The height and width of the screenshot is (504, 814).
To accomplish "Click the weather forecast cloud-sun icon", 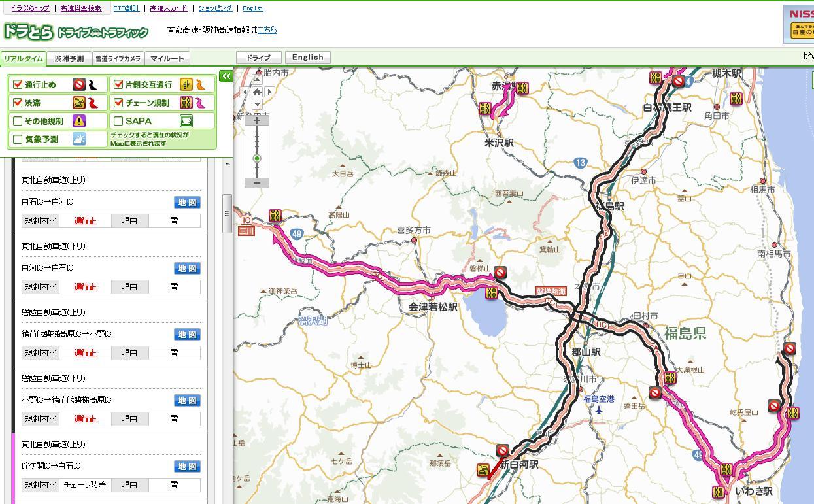I will (x=79, y=139).
